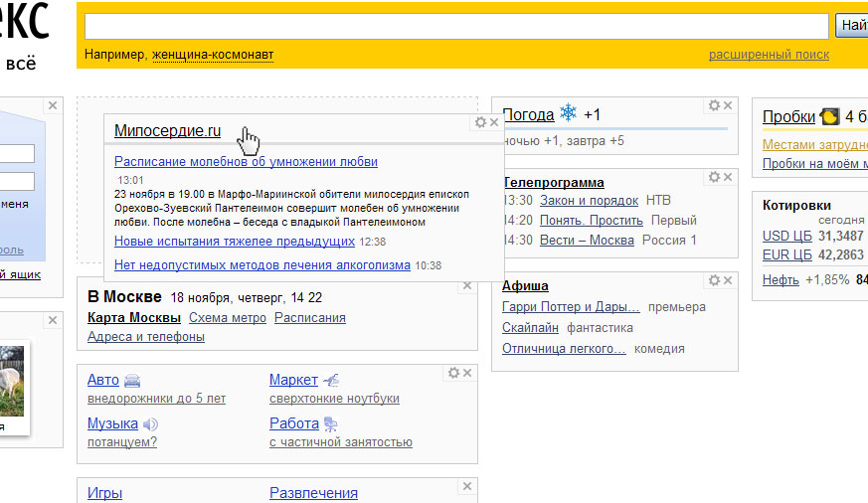This screenshot has height=503, width=868.
Task: Open Пробки на моём маршруте link
Action: click(815, 164)
